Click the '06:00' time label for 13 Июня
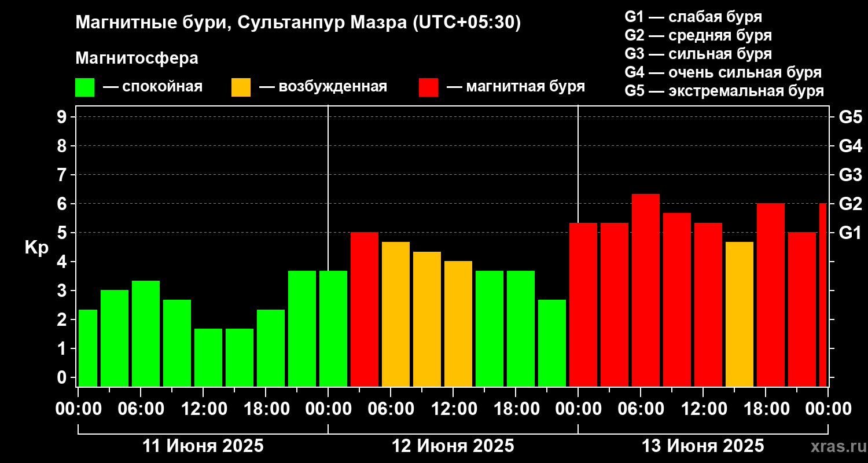The image size is (868, 463). pyautogui.click(x=641, y=409)
